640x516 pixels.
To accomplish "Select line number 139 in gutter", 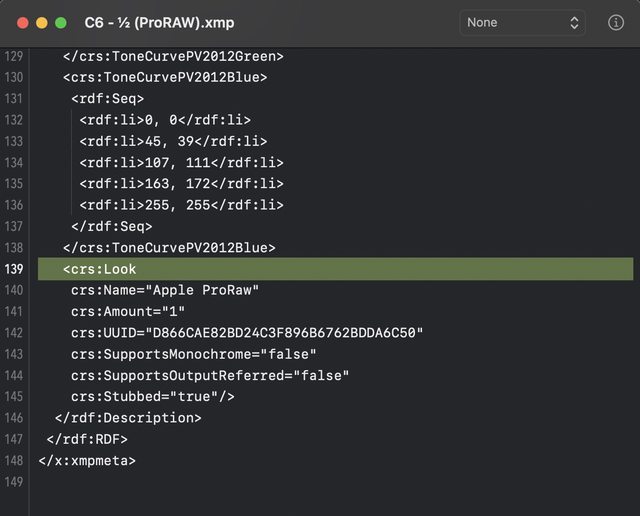I will click(x=14, y=269).
